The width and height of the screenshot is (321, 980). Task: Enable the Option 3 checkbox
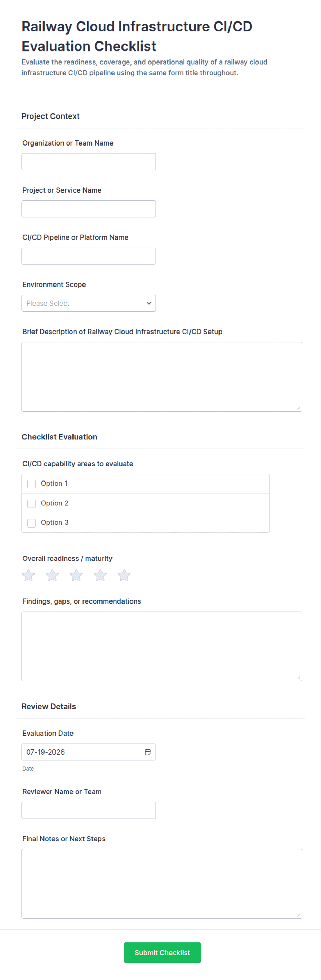tap(31, 523)
